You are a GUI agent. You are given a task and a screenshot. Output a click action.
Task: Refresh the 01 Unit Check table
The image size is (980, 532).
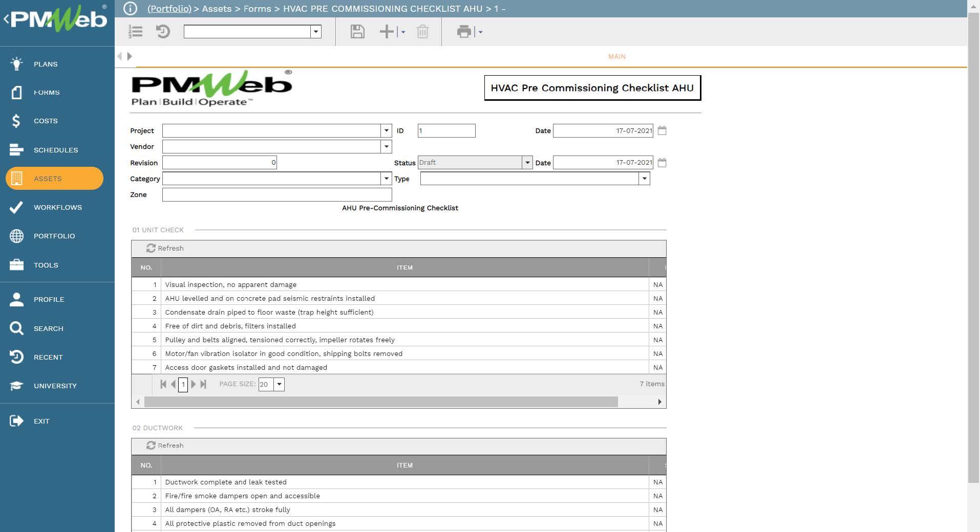[x=165, y=248]
